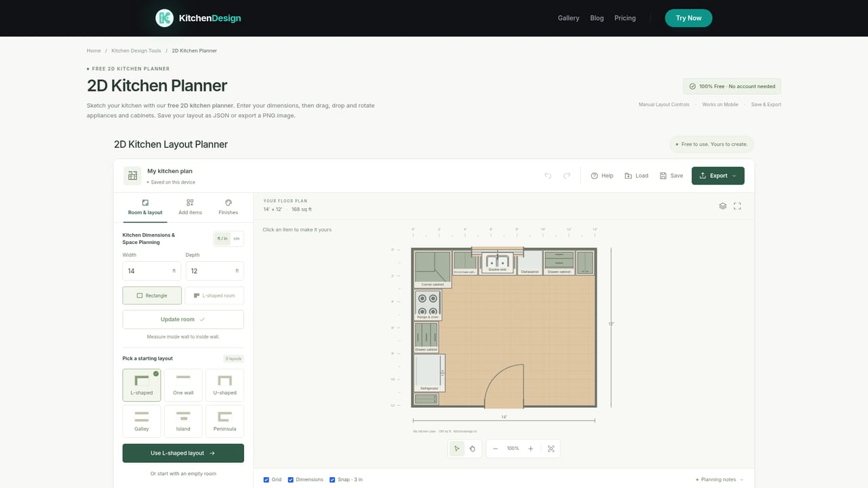Click the fit-to-view icon
868x488 pixels.
[x=551, y=449]
